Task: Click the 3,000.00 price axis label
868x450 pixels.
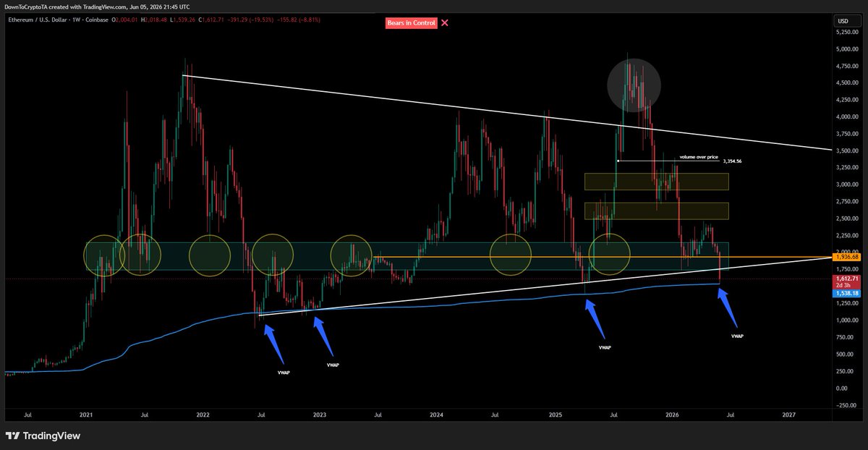Action: (847, 184)
